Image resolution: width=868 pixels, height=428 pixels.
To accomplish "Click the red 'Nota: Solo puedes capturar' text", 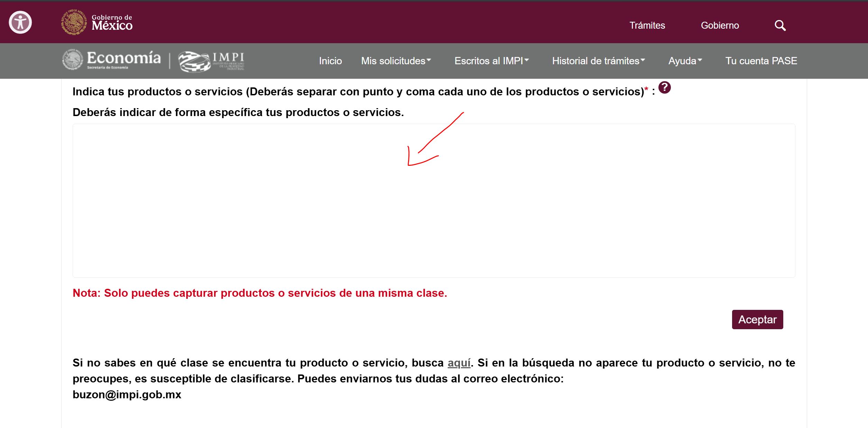I will tap(260, 293).
